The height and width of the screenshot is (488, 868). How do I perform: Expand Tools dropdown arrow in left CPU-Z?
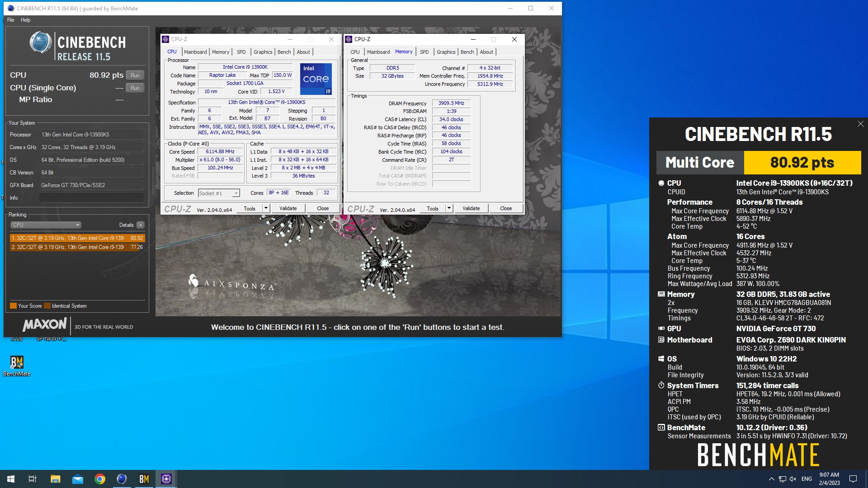pos(266,208)
